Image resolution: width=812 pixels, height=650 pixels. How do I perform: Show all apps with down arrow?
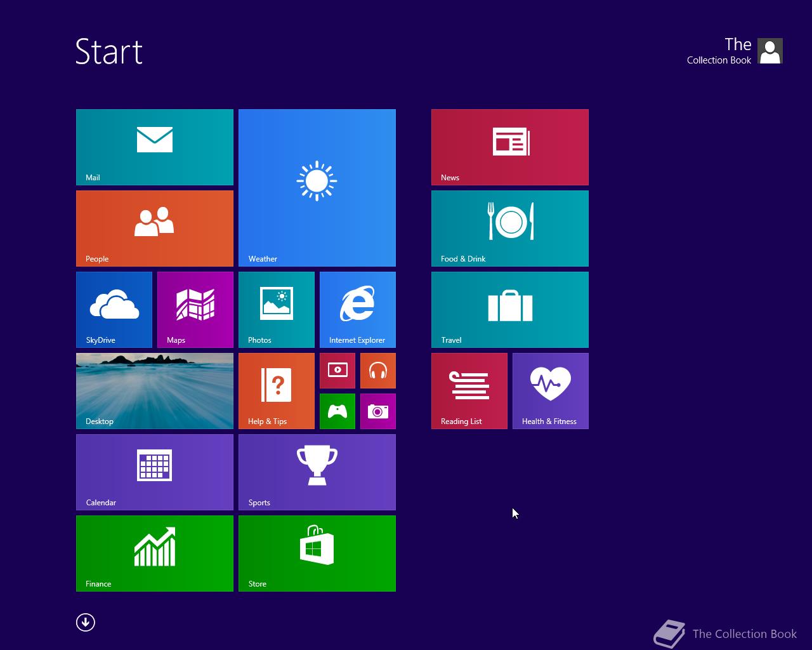click(86, 622)
